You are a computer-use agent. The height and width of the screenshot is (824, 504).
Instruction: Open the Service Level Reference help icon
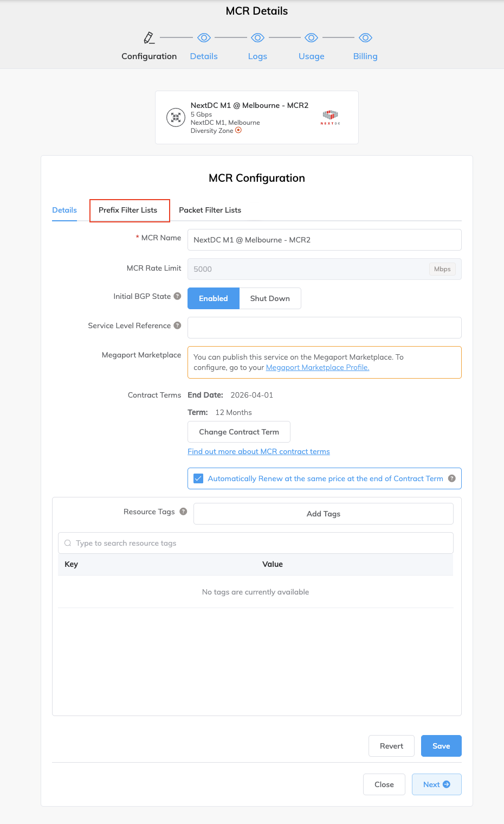[177, 325]
